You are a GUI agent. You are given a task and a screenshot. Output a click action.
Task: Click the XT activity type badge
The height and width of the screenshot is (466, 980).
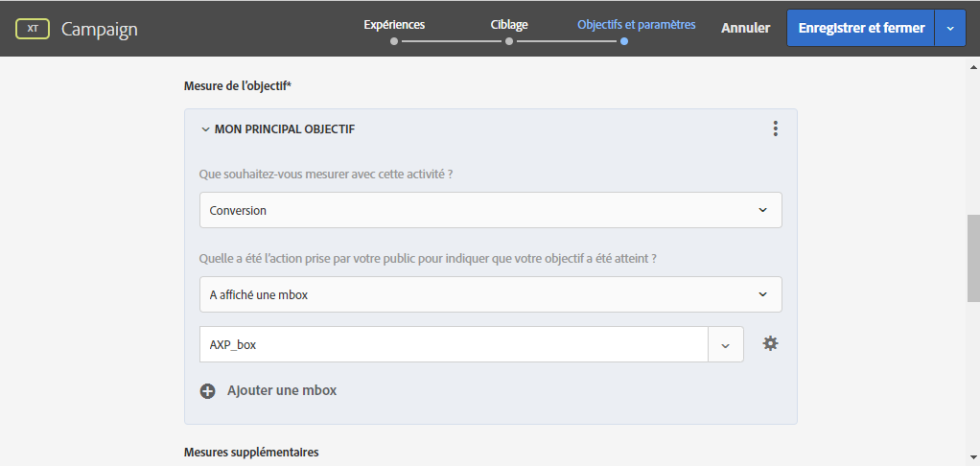click(34, 29)
